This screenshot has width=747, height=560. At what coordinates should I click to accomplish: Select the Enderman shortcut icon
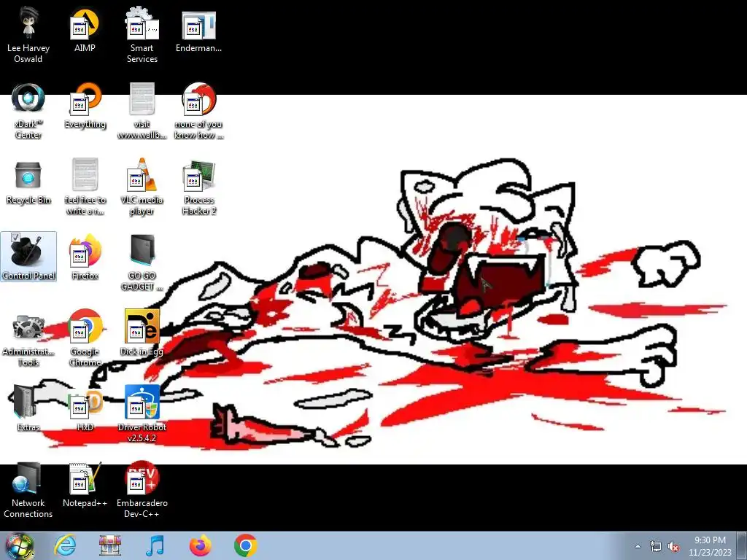(198, 31)
